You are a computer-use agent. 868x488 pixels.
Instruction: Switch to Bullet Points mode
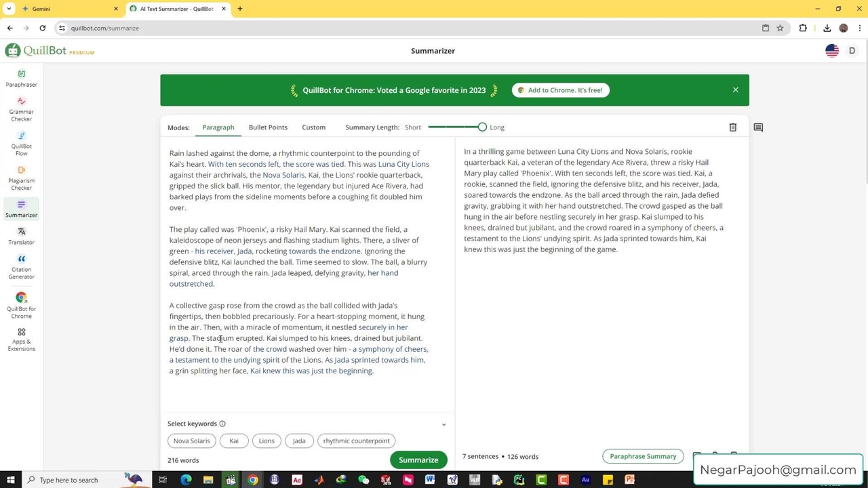click(x=268, y=127)
